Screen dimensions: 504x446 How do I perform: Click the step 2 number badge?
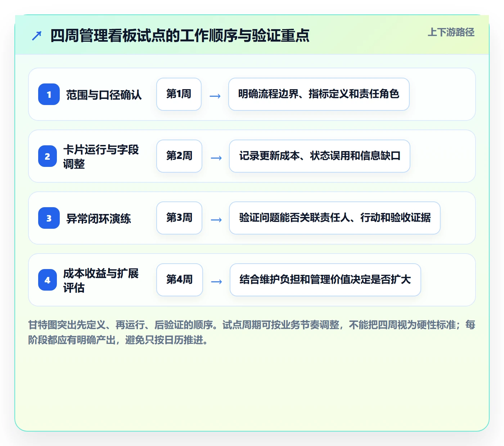click(48, 156)
